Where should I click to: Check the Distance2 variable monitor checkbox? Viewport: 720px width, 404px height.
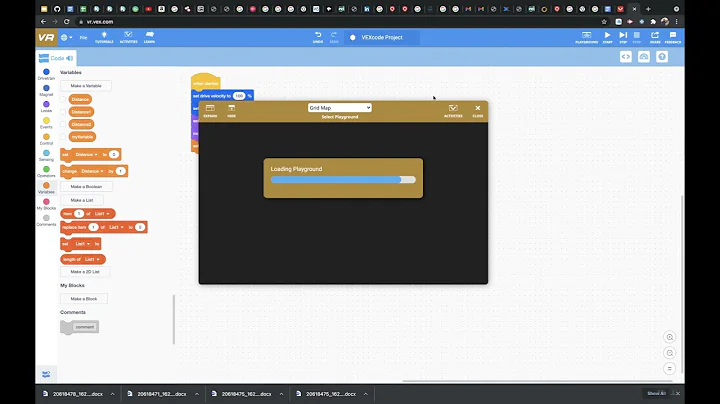coord(63,124)
